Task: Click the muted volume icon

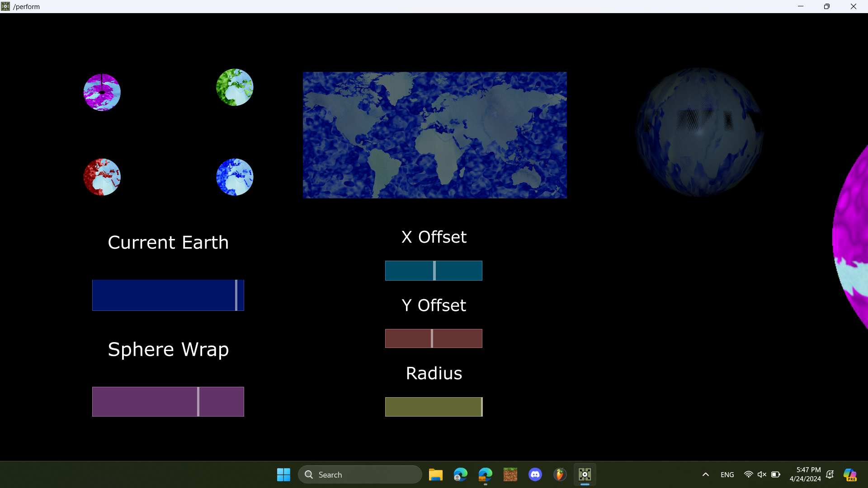Action: click(762, 475)
